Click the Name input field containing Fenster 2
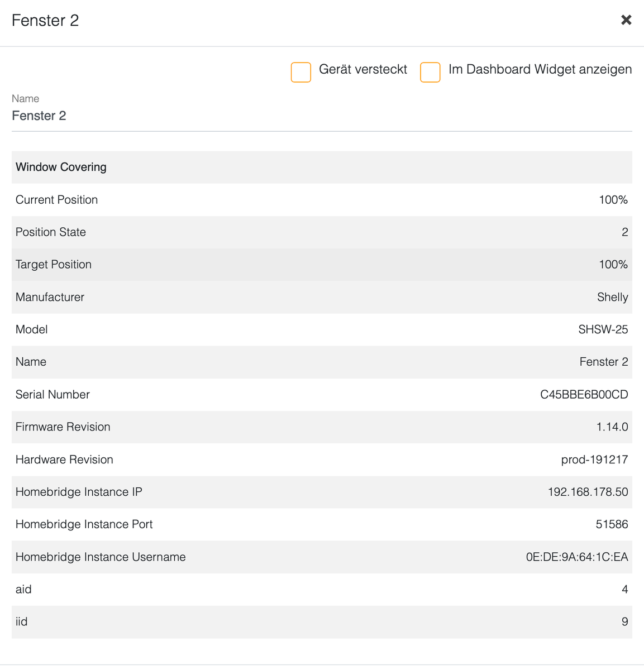Image resolution: width=644 pixels, height=670 pixels. click(x=321, y=116)
